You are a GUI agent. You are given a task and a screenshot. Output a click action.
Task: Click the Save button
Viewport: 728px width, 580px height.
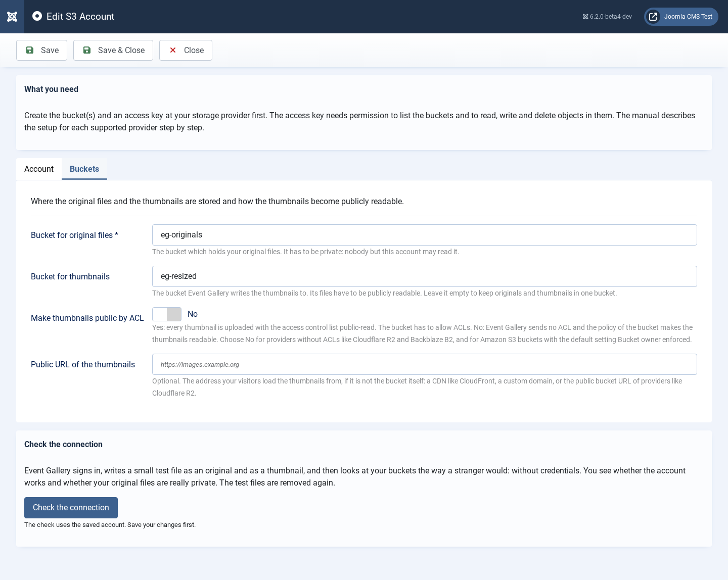41,50
